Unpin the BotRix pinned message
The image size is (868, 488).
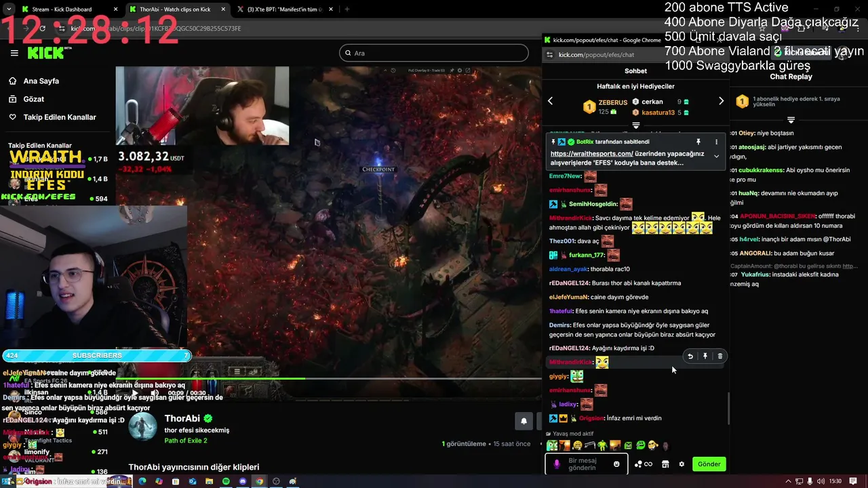click(698, 142)
